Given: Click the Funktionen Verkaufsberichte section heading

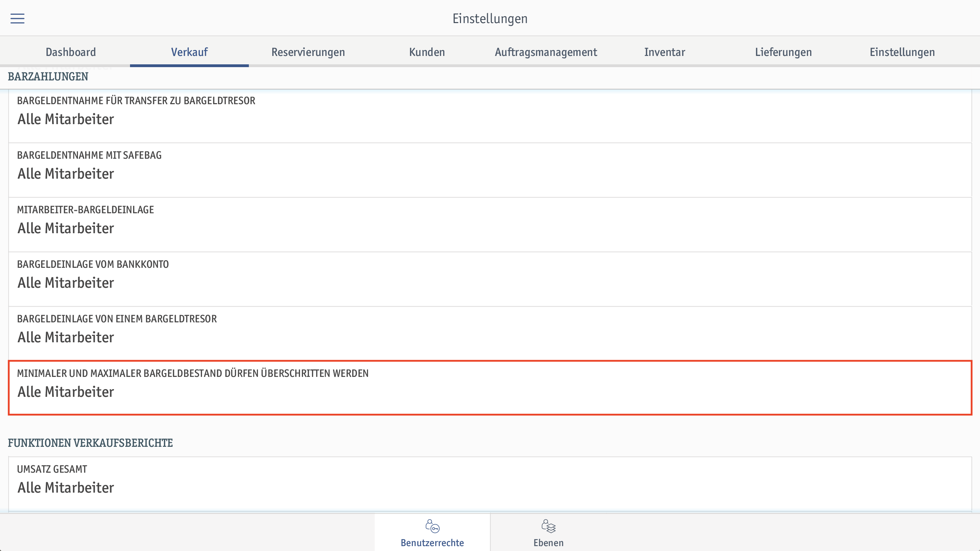Looking at the screenshot, I should (90, 443).
